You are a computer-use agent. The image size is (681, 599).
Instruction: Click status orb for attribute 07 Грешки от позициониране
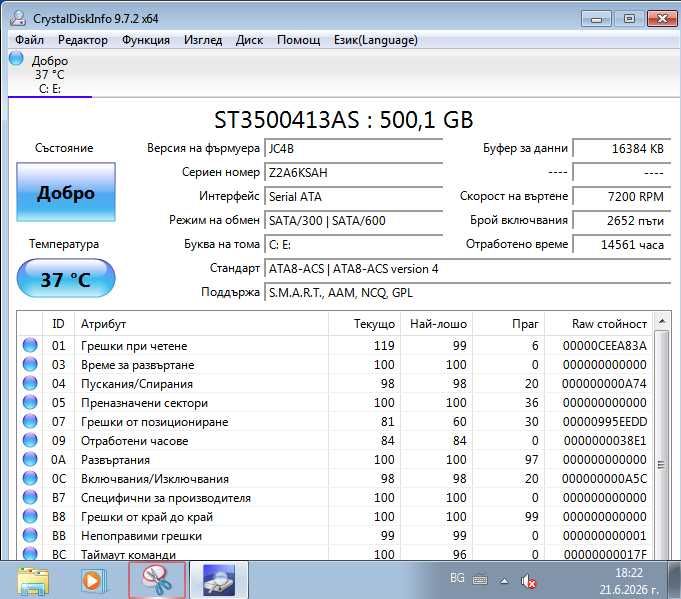pos(30,421)
